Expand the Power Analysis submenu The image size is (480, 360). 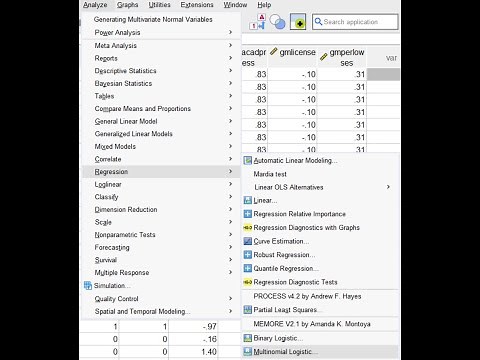click(161, 32)
